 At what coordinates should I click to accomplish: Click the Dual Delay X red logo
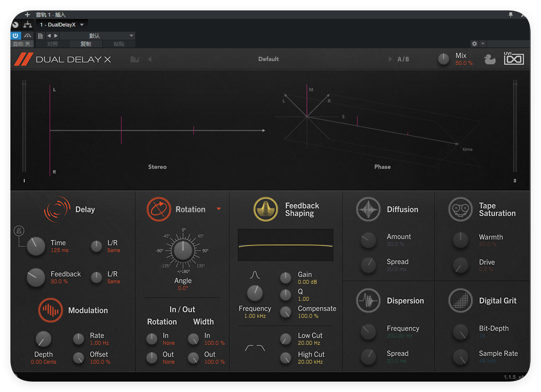click(x=24, y=59)
